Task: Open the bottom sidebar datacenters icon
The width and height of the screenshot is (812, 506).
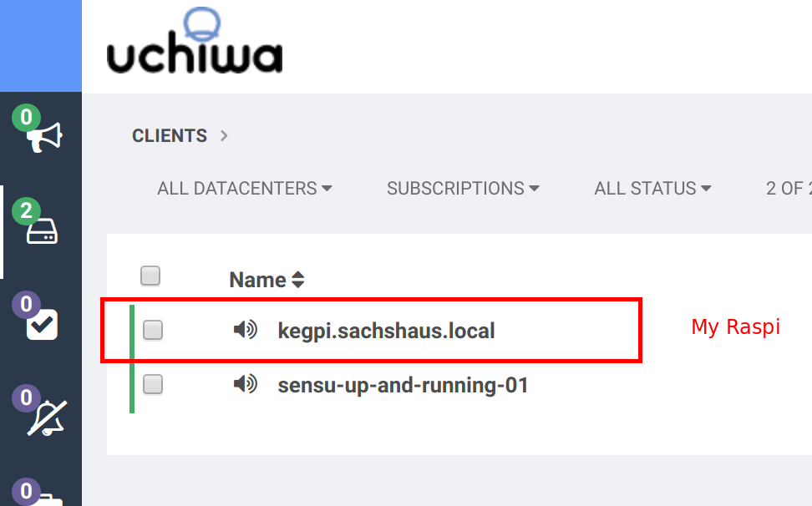Action: point(46,501)
